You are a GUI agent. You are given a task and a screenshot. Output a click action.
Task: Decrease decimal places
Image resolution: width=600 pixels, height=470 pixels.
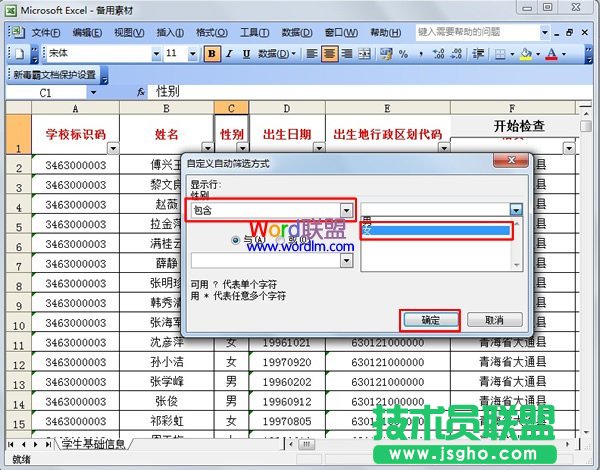pos(456,54)
